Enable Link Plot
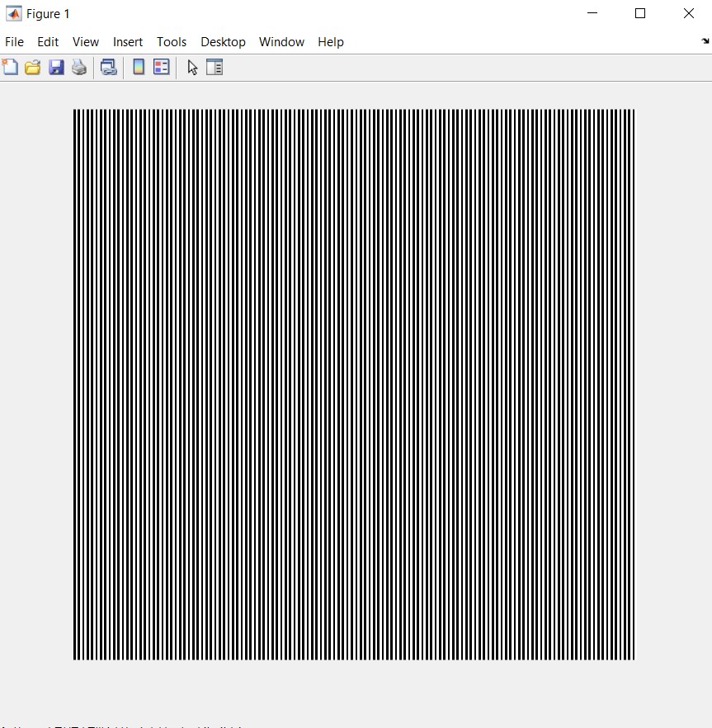Screen dimensions: 712x728 pos(108,67)
